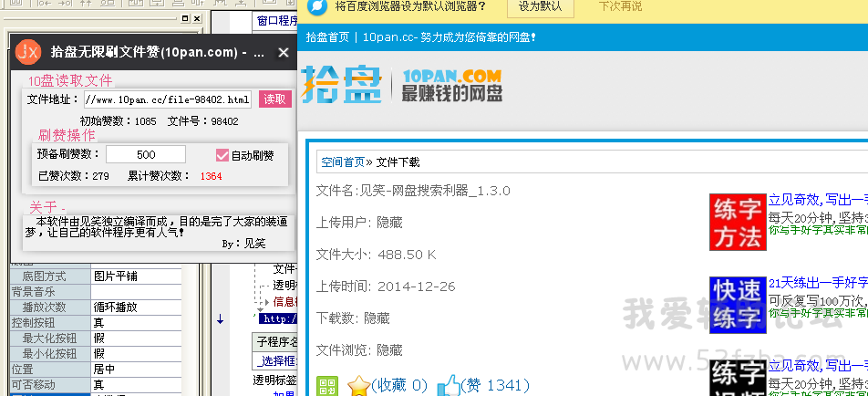Click the (收藏 0) link
Image resolution: width=868 pixels, height=396 pixels.
tap(399, 385)
